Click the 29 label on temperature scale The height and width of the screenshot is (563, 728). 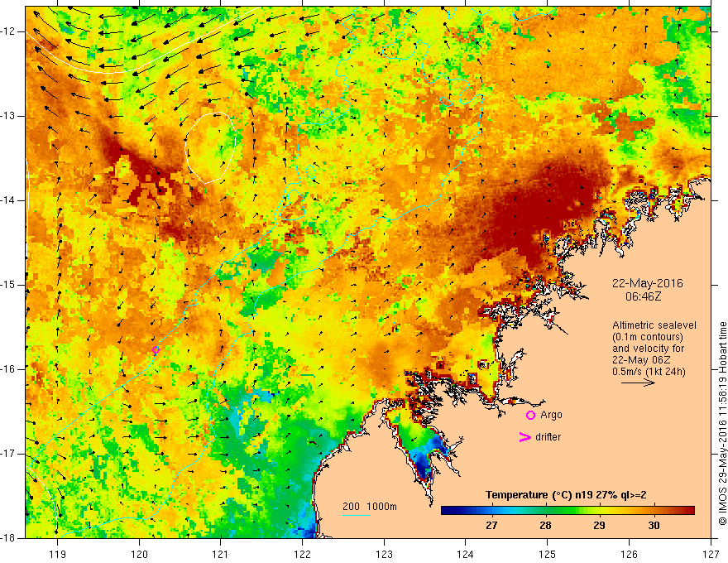click(599, 526)
